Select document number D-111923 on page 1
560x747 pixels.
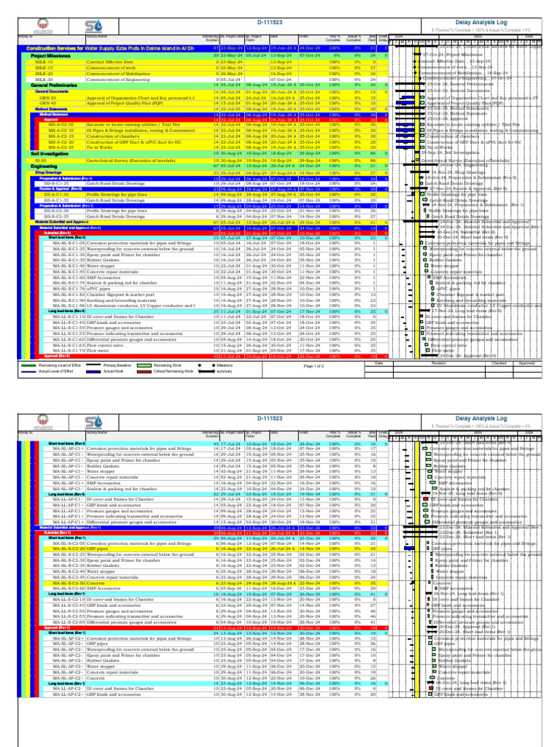pyautogui.click(x=270, y=23)
